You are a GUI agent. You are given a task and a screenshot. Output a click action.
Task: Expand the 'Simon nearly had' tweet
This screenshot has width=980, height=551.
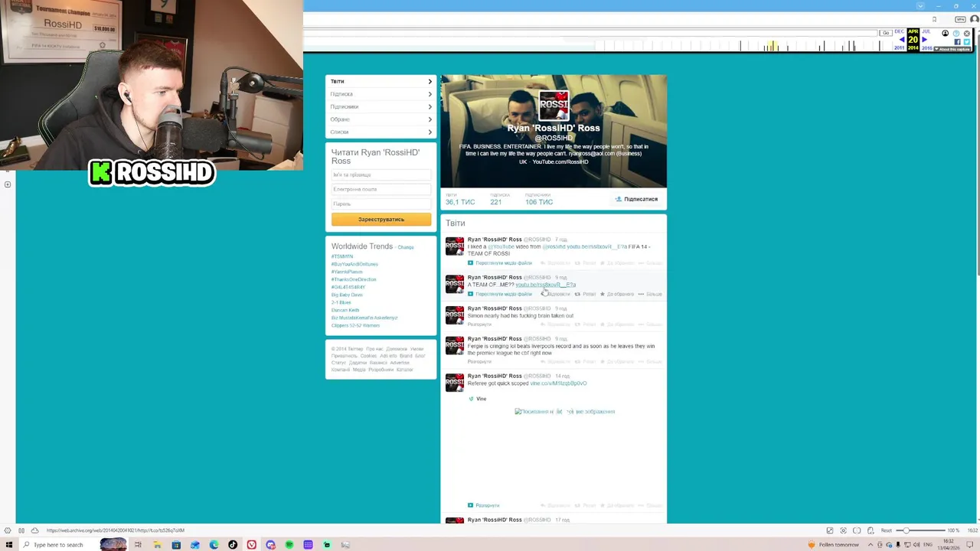pos(479,324)
